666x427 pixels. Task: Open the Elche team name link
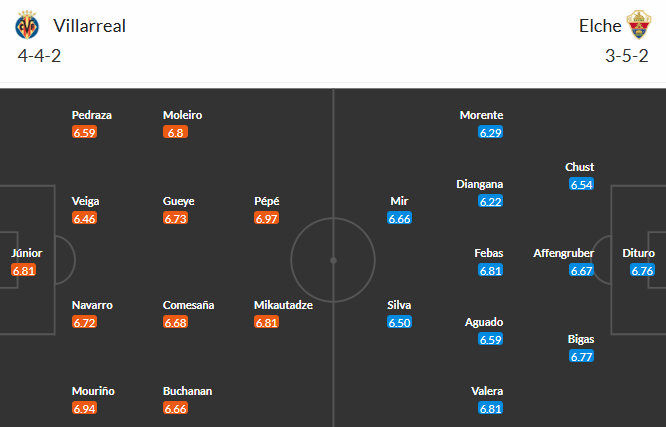click(599, 26)
